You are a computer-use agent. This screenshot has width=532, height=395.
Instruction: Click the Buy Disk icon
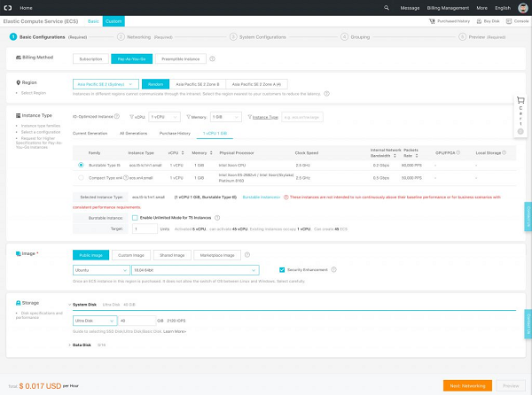(479, 21)
